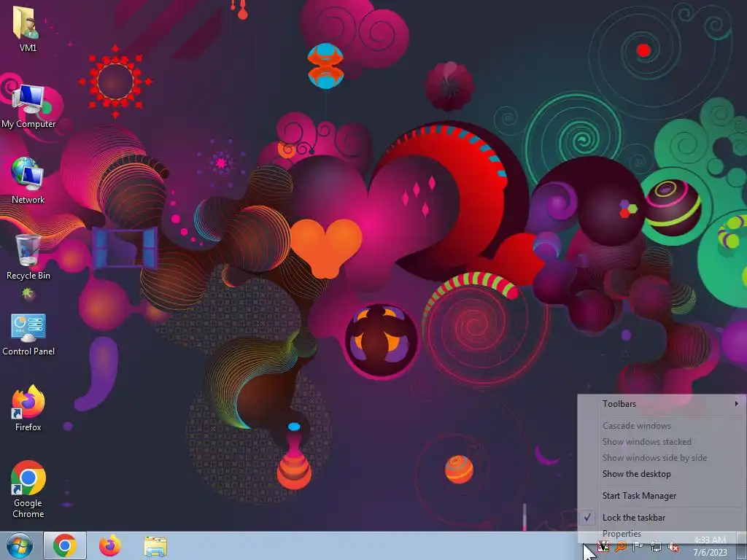This screenshot has width=747, height=560.
Task: Open the VM1 folder icon
Action: pos(27,28)
